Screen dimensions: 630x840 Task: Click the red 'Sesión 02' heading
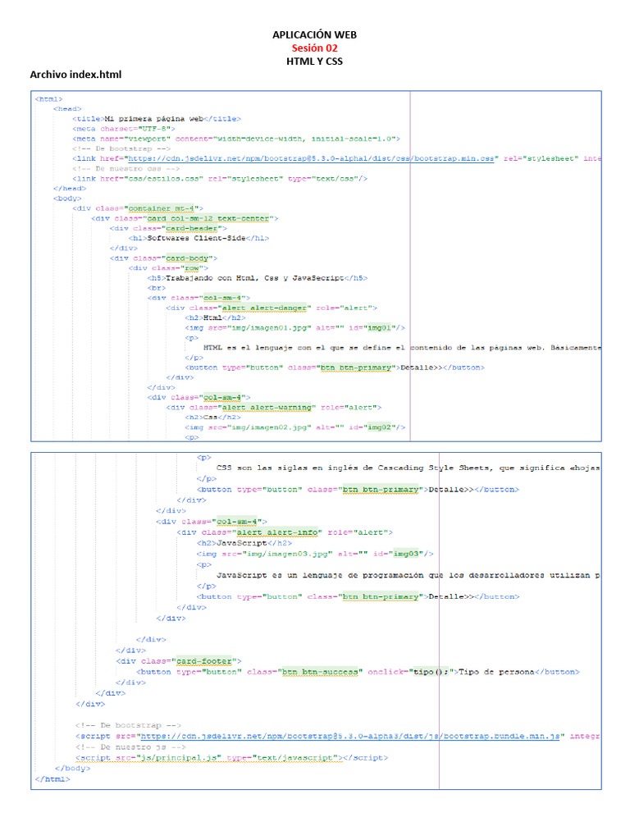314,48
